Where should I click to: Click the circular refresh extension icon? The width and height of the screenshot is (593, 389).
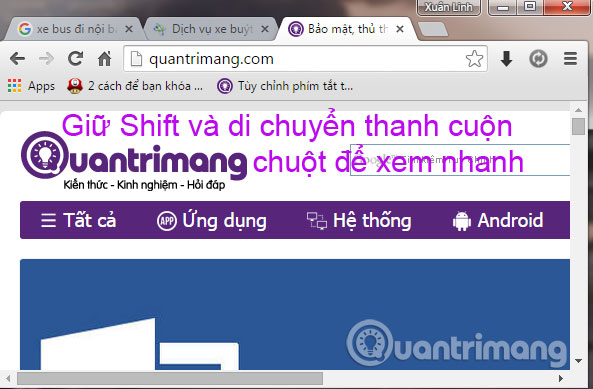(x=538, y=59)
